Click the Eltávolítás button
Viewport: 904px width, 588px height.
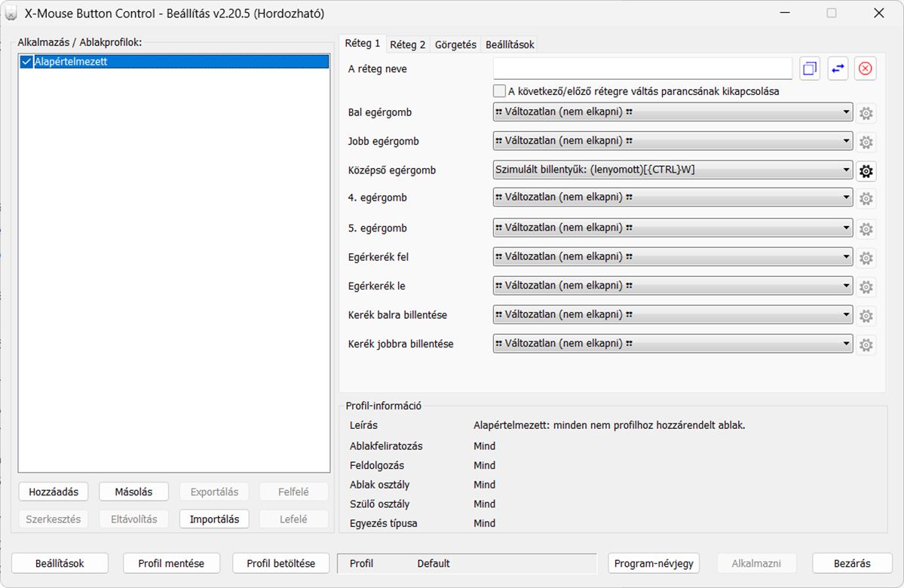pyautogui.click(x=133, y=519)
